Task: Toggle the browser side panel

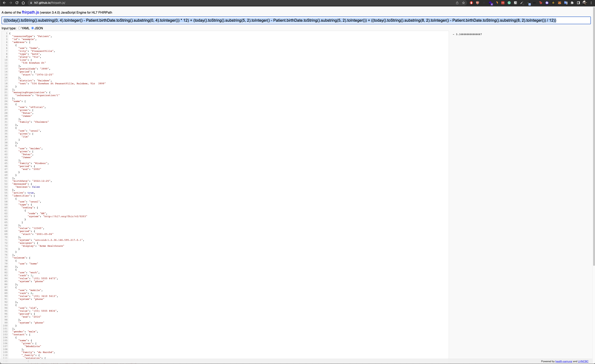Action: tap(578, 3)
